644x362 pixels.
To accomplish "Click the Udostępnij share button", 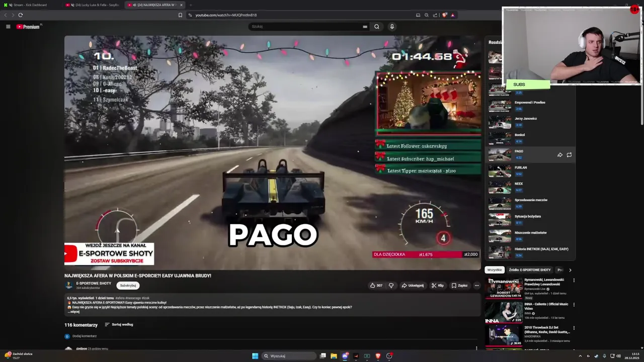I will (x=413, y=286).
